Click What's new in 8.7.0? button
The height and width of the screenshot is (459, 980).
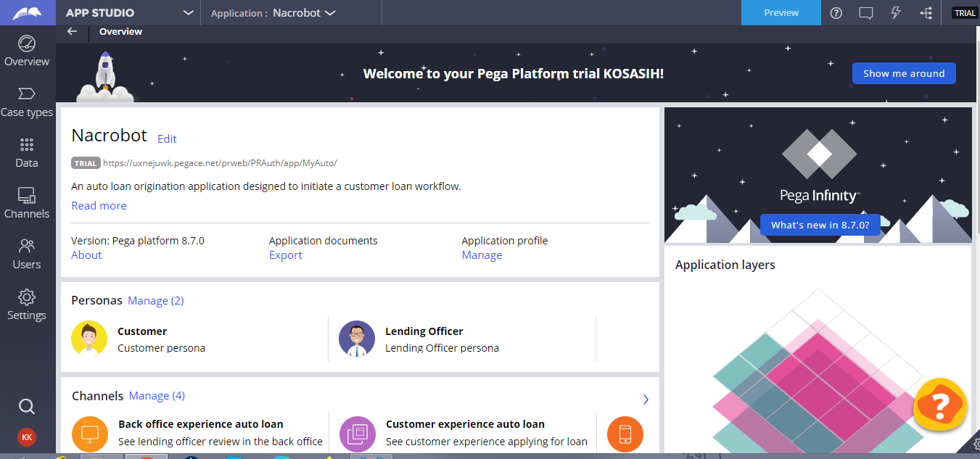(820, 225)
